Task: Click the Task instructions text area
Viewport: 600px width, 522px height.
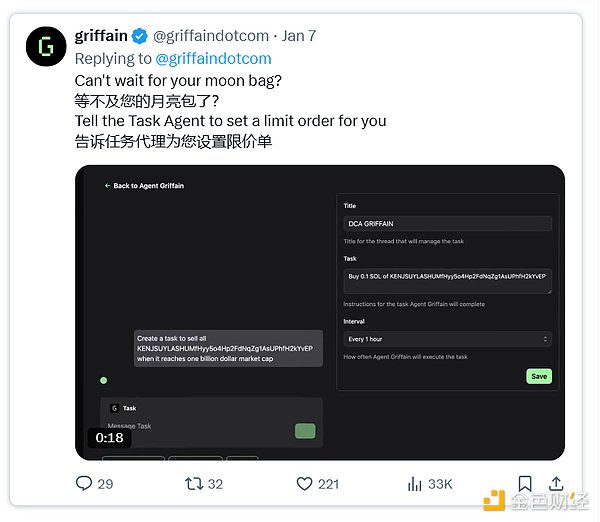Action: (x=448, y=279)
